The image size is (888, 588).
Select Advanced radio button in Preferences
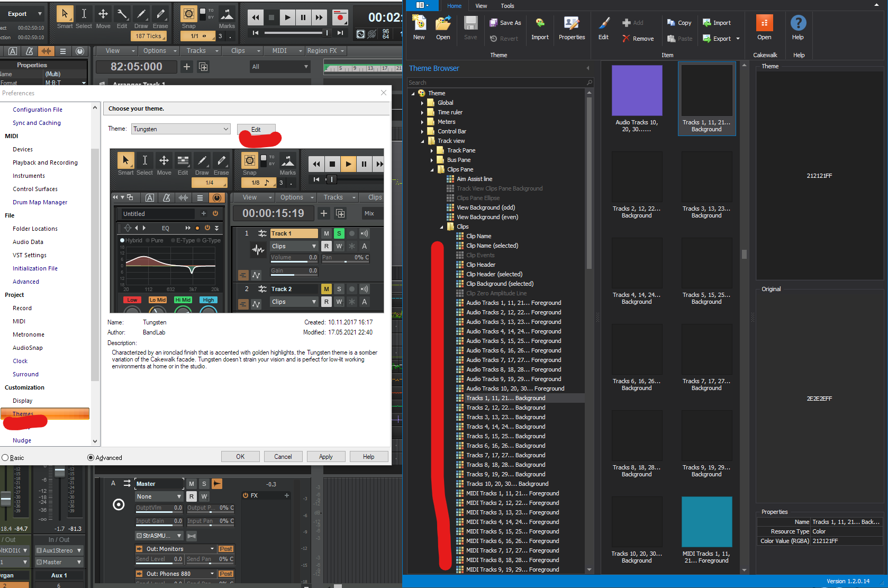(x=90, y=458)
